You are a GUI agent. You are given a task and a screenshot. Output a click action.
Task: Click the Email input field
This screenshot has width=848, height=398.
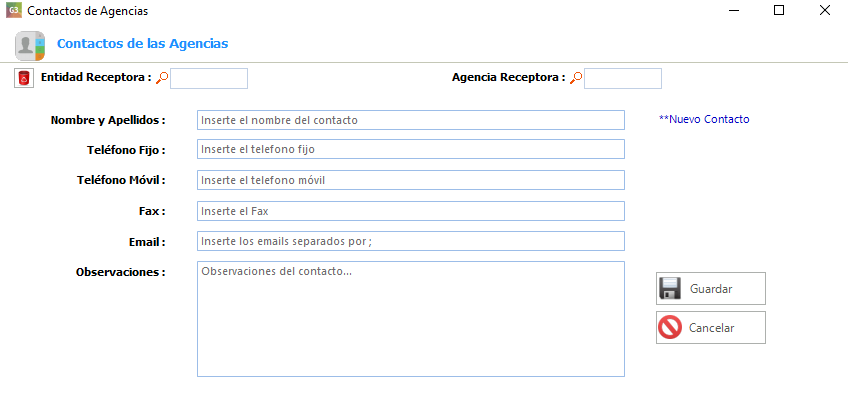click(x=410, y=241)
